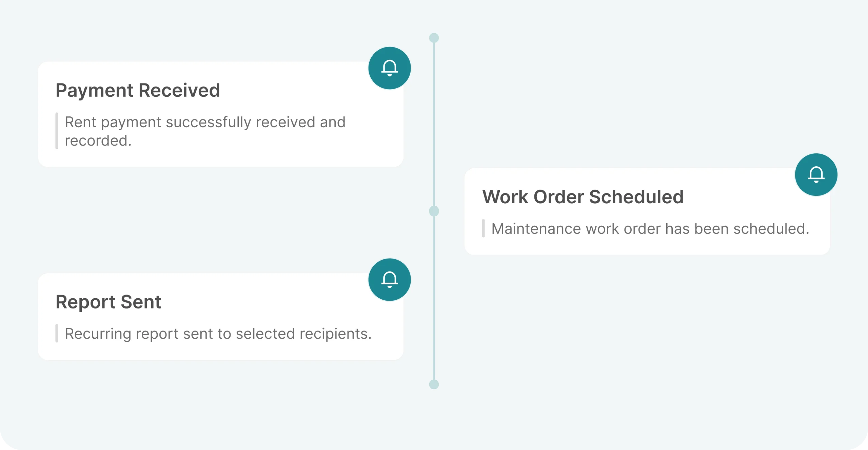Open the Work Order Scheduled heading

tap(583, 197)
